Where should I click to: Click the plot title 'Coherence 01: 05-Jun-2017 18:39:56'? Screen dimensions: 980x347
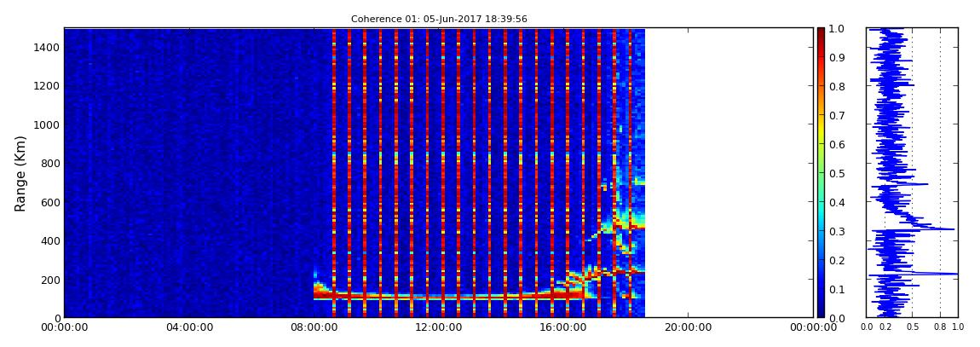(x=439, y=20)
